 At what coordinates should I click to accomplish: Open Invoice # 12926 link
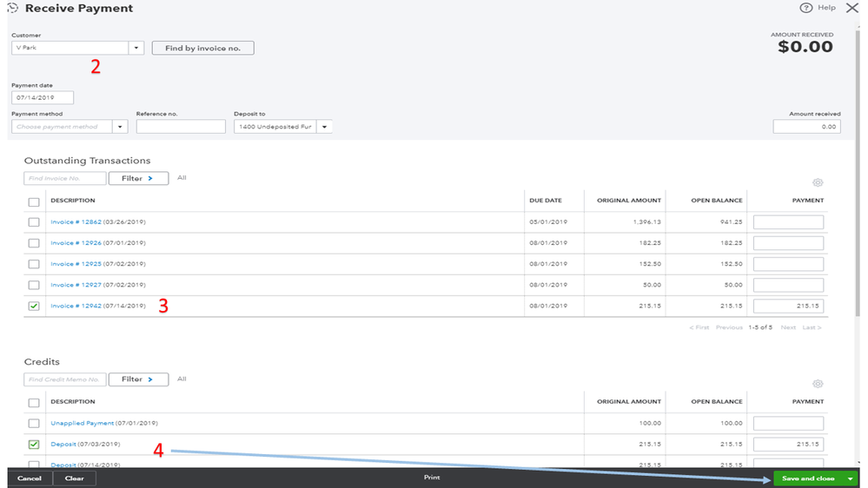tap(76, 243)
